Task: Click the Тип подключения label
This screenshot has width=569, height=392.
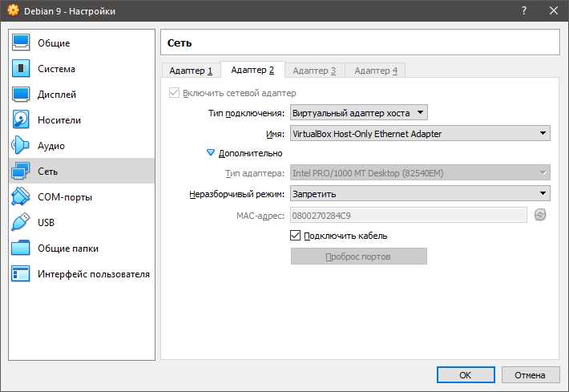Action: pyautogui.click(x=246, y=113)
